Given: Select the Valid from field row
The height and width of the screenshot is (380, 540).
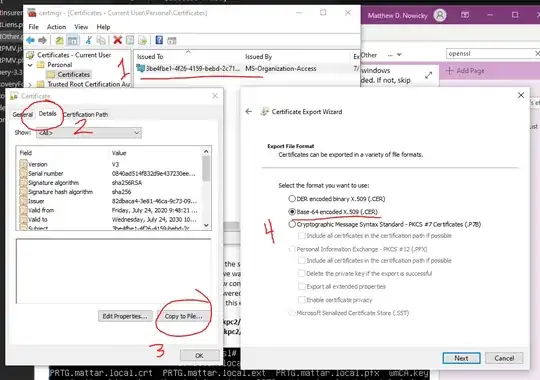Looking at the screenshot, I should pyautogui.click(x=108, y=210).
